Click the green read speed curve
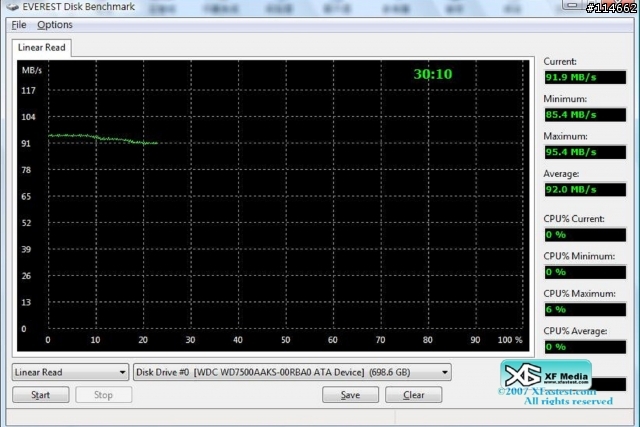Viewport: 640px width, 427px height. [102, 139]
